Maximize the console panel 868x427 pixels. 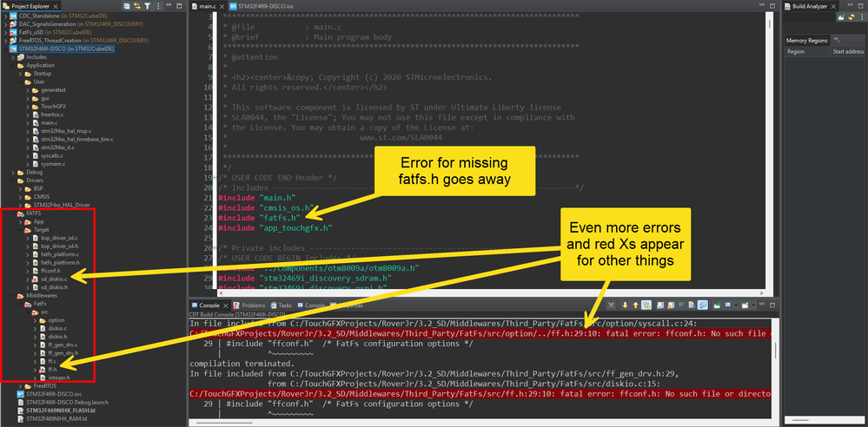(x=772, y=305)
